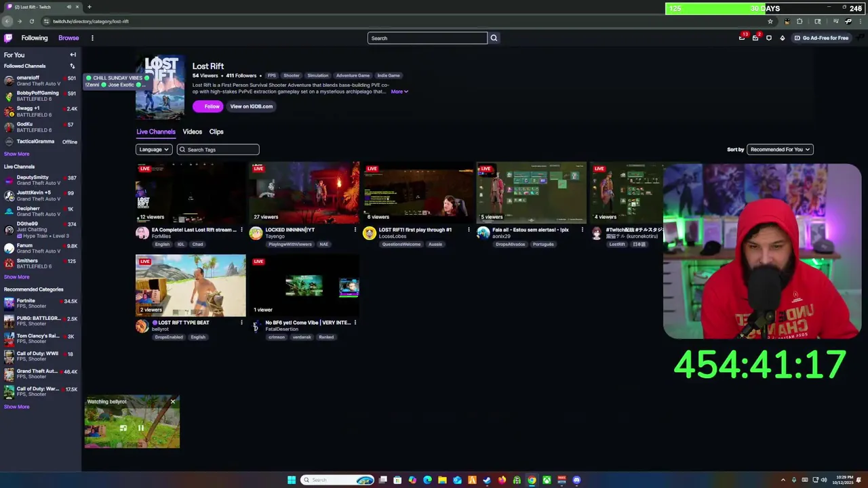Click the browser back arrow
Screen dimensions: 868x488
(x=7, y=21)
